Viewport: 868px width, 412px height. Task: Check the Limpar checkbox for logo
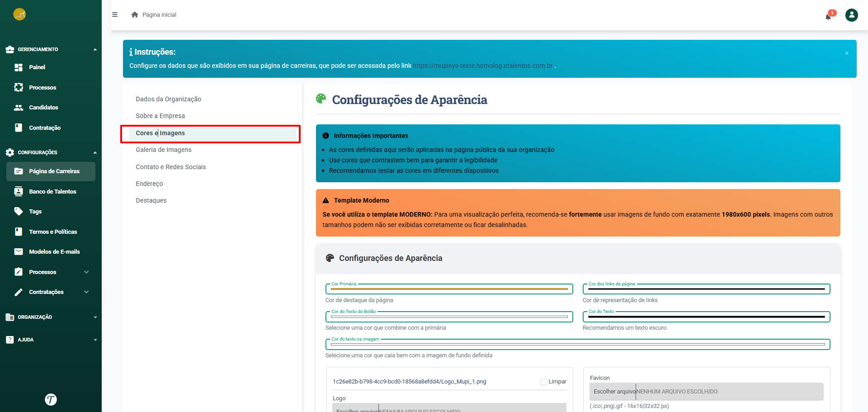click(x=544, y=382)
